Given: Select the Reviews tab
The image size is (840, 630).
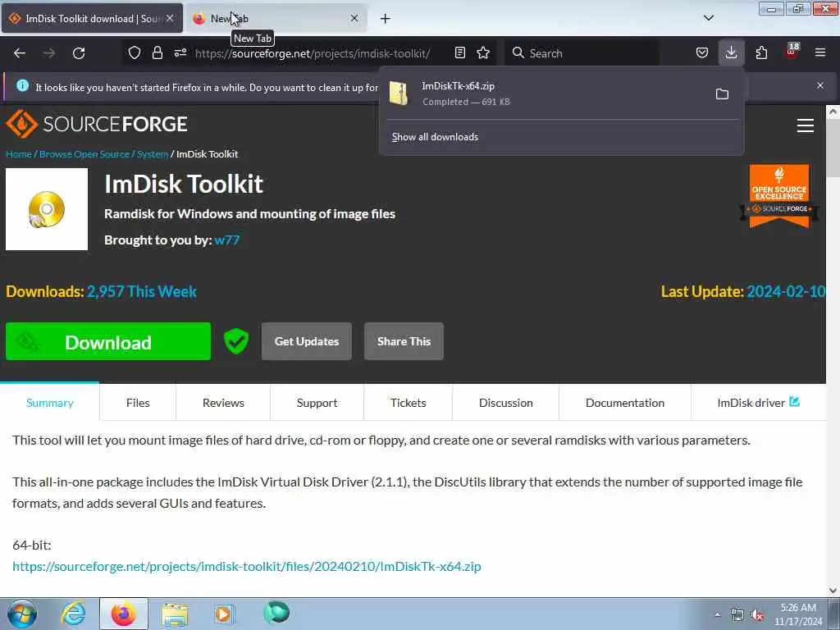Looking at the screenshot, I should (x=223, y=403).
